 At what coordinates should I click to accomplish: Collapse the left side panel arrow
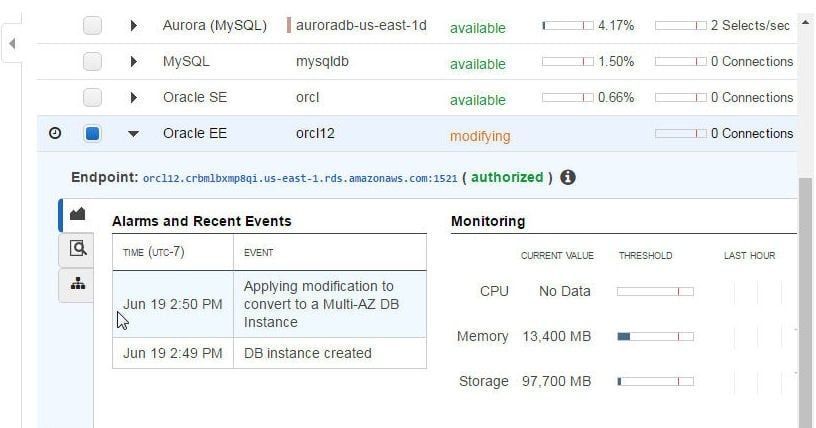(x=12, y=44)
